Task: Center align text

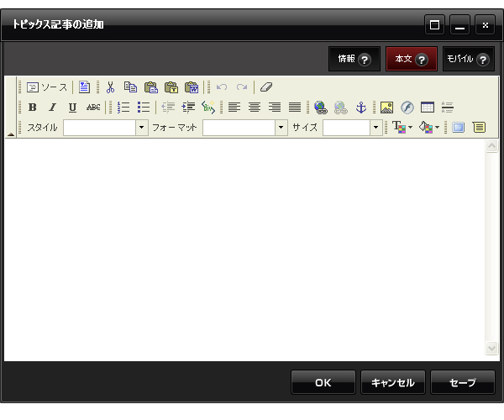Action: tap(255, 108)
